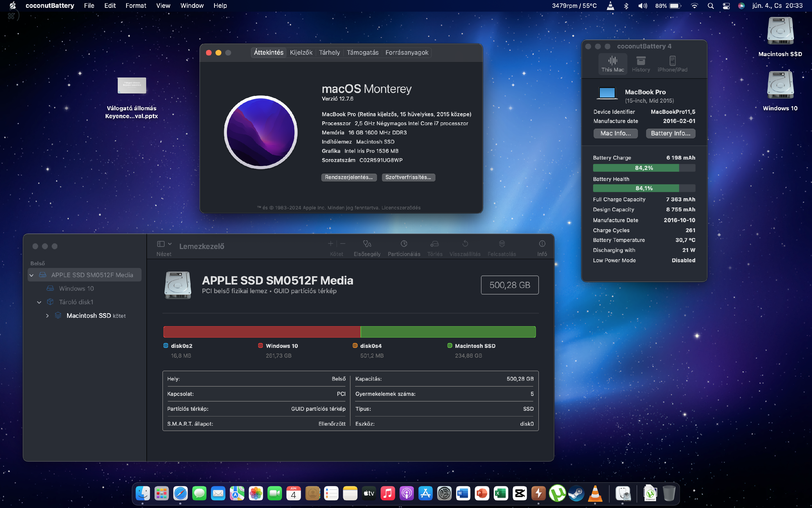The width and height of the screenshot is (812, 508).
Task: Expand Macintosh SSD kötet row
Action: [x=47, y=316]
